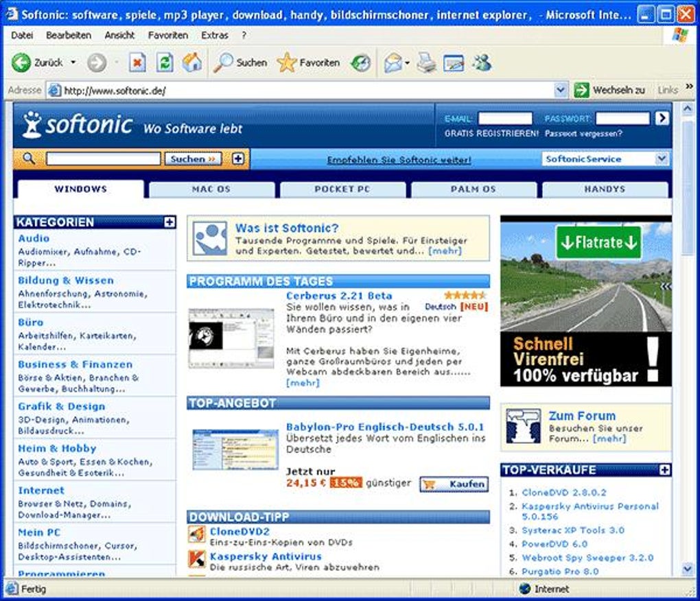Click the Empfehlen Sie Softonic weiter link
The image size is (700, 601).
click(399, 160)
